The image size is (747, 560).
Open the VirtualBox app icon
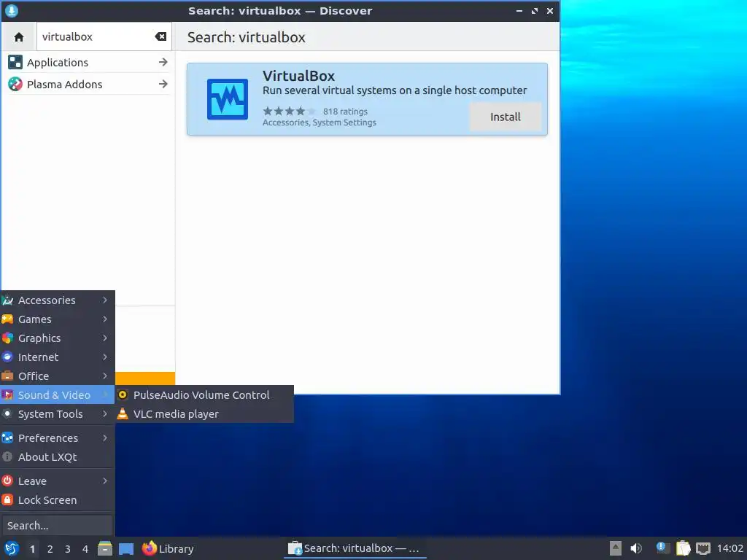coord(228,99)
